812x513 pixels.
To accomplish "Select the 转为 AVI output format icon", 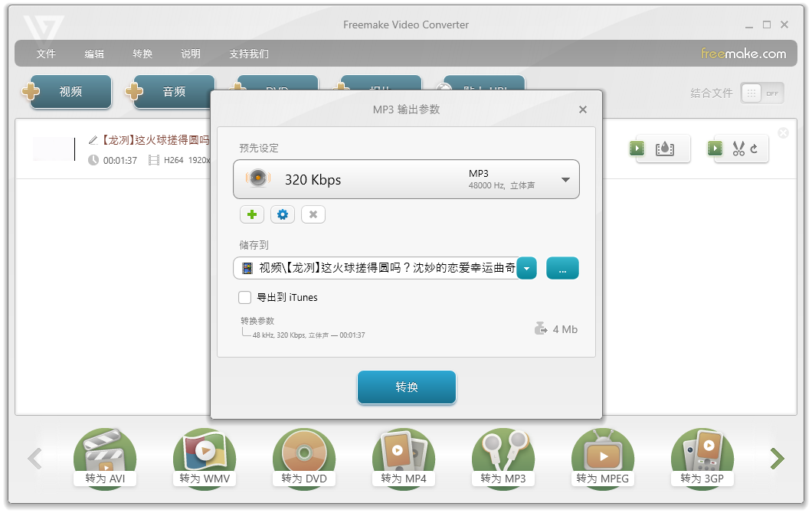I will pyautogui.click(x=105, y=457).
